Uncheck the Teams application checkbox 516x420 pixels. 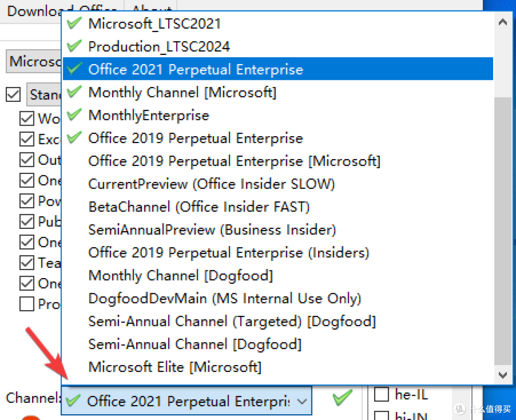(27, 263)
